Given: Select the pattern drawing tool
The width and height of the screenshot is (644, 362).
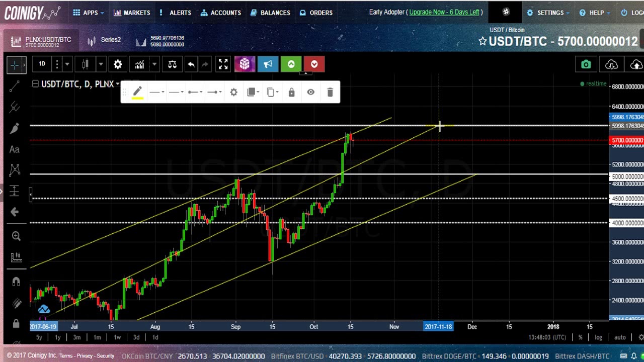Looking at the screenshot, I should click(x=14, y=170).
